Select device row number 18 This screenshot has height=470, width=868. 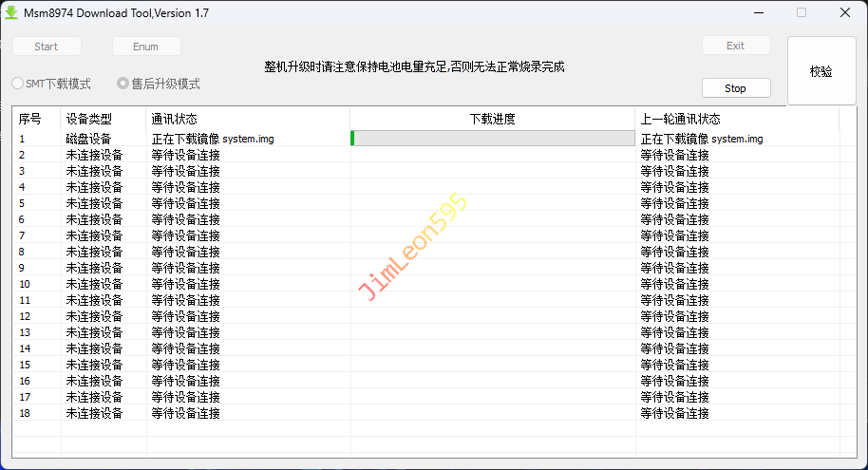(26, 413)
